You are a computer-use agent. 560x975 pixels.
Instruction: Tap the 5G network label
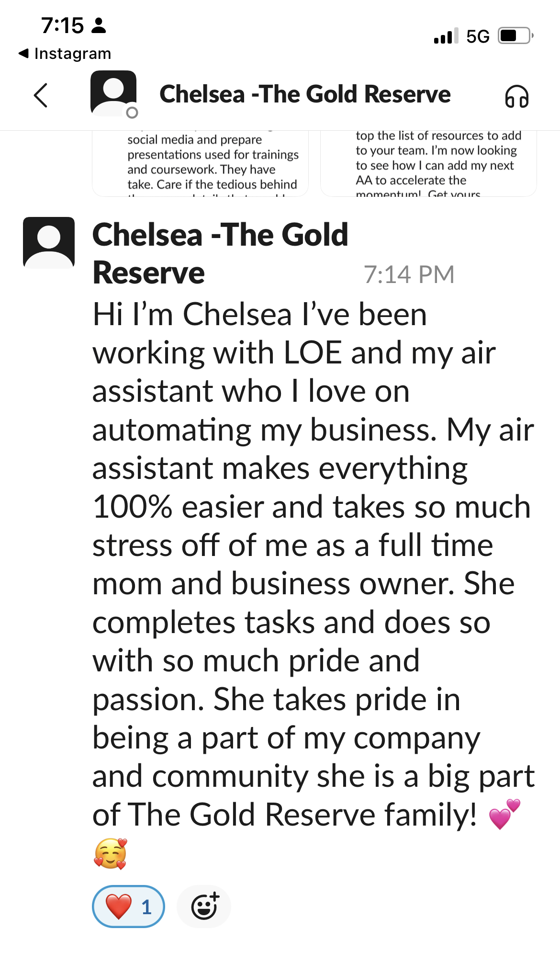(478, 36)
